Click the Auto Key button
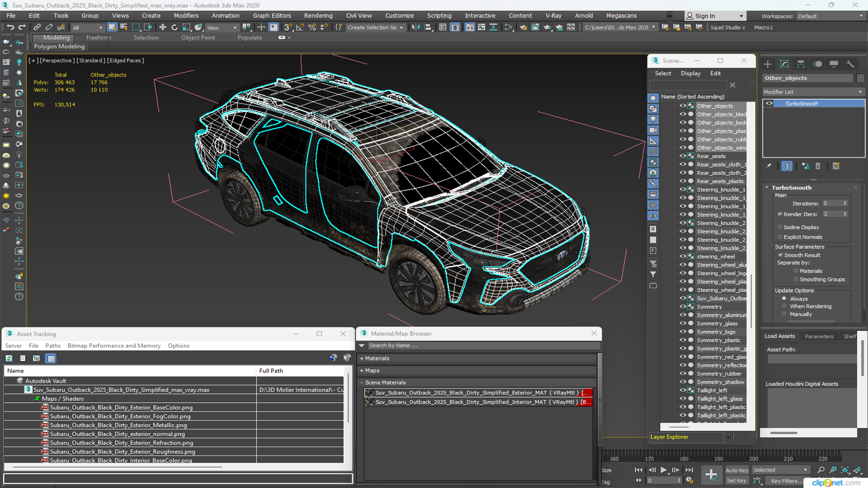The image size is (868, 488). pyautogui.click(x=737, y=470)
